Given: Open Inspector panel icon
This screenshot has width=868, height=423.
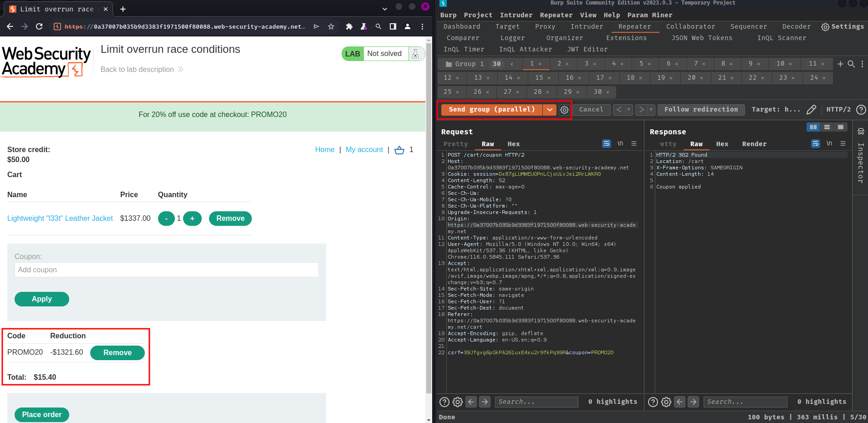Looking at the screenshot, I should click(x=861, y=132).
